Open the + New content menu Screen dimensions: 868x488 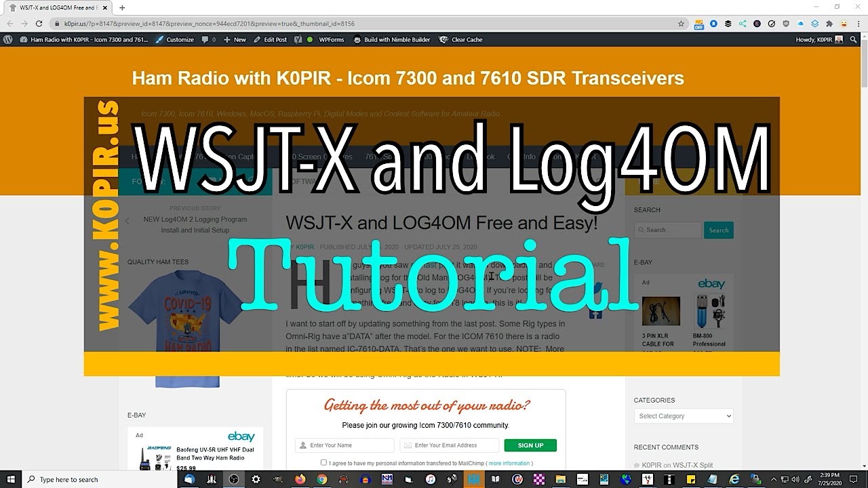click(x=235, y=40)
